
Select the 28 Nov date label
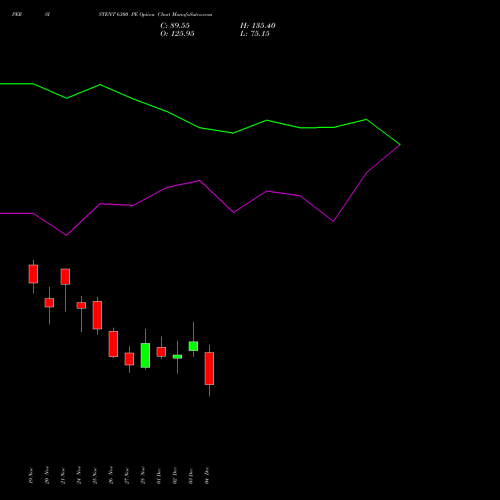pyautogui.click(x=143, y=475)
